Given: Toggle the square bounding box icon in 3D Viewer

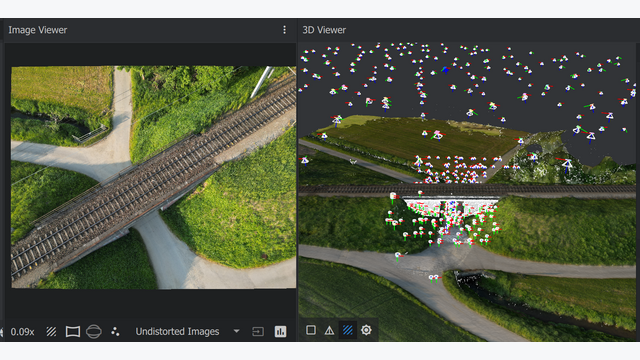Looking at the screenshot, I should coord(311,330).
